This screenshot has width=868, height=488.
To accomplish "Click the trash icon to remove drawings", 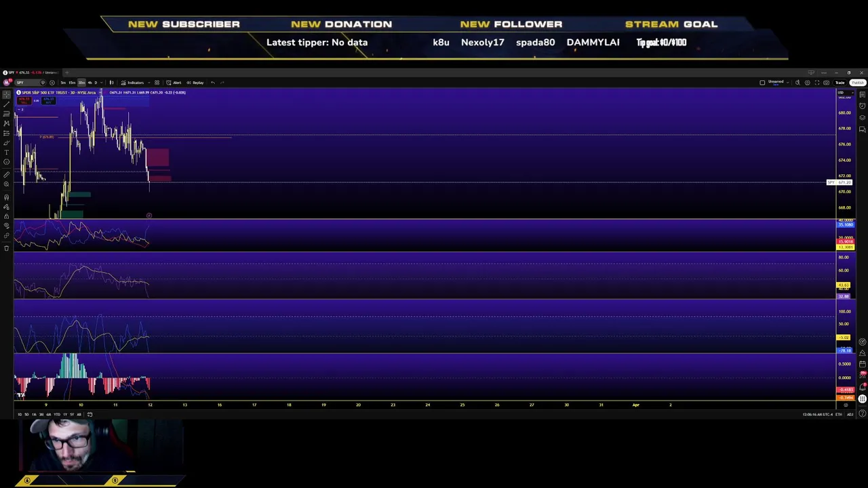I will point(7,248).
